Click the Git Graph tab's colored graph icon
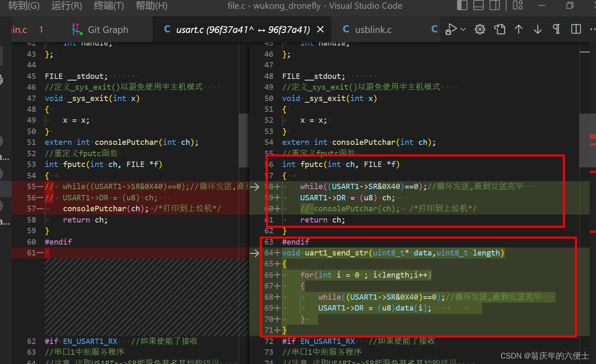 click(77, 29)
